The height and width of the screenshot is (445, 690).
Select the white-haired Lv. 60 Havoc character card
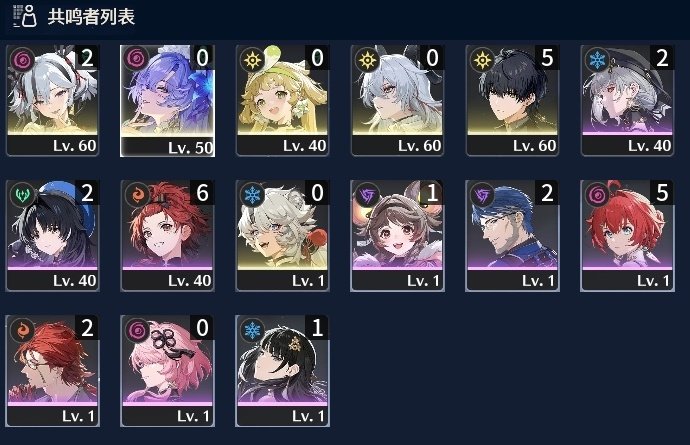coord(52,100)
